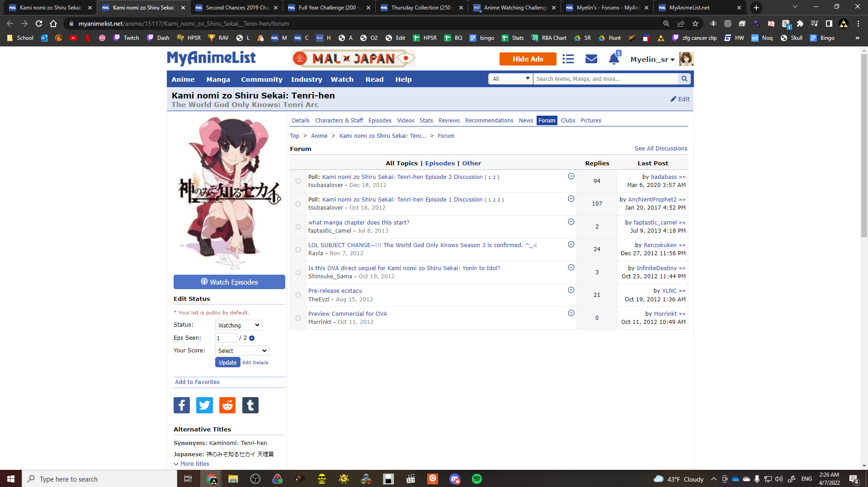Switch to the Details tab
The height and width of the screenshot is (487, 868).
pyautogui.click(x=301, y=121)
